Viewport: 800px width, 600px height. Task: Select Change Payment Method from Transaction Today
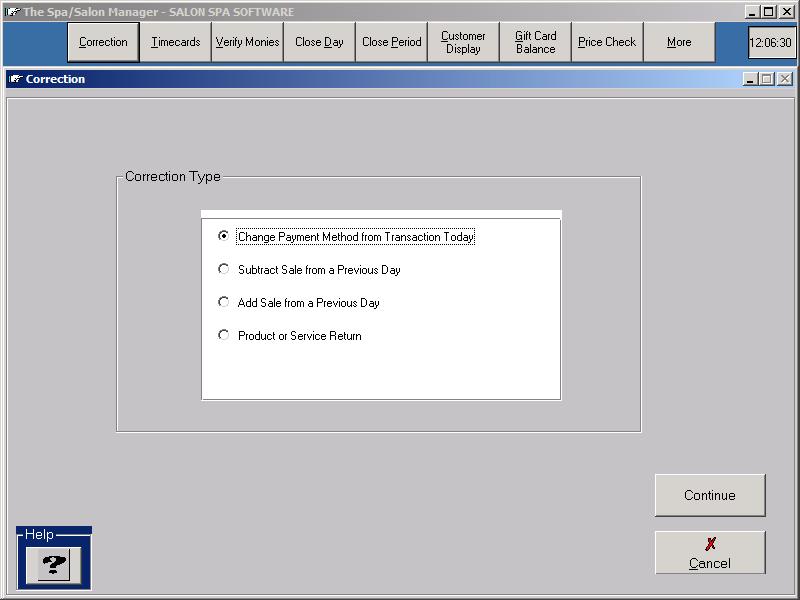pyautogui.click(x=224, y=237)
